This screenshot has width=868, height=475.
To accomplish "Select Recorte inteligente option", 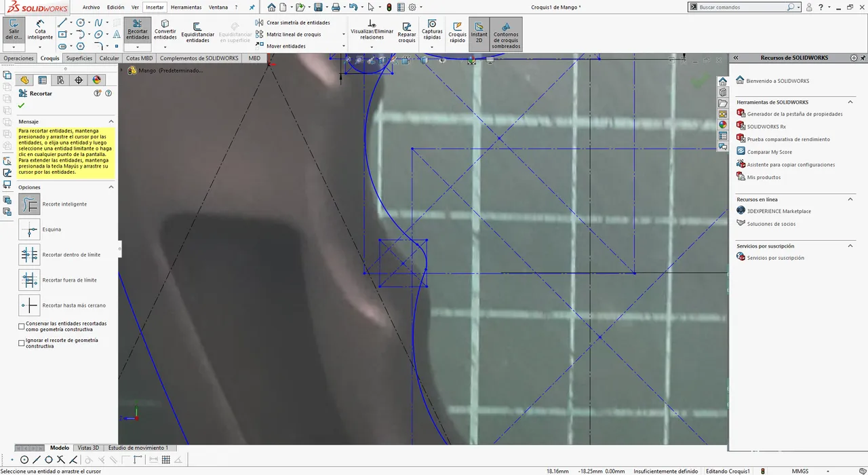I will click(x=29, y=204).
